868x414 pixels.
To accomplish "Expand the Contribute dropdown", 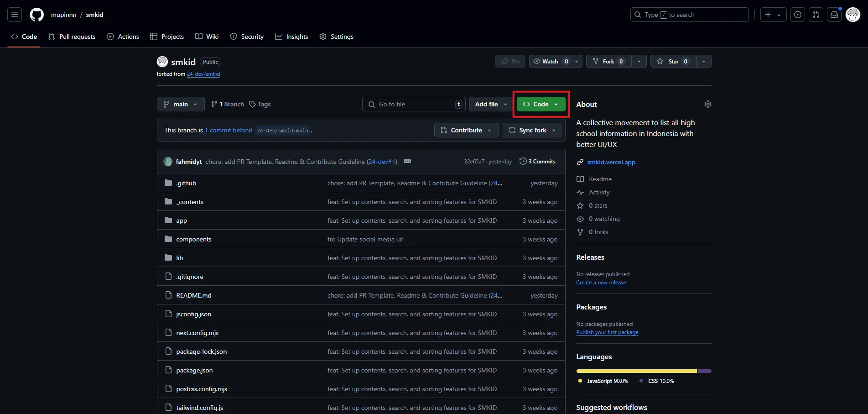I will [x=466, y=130].
